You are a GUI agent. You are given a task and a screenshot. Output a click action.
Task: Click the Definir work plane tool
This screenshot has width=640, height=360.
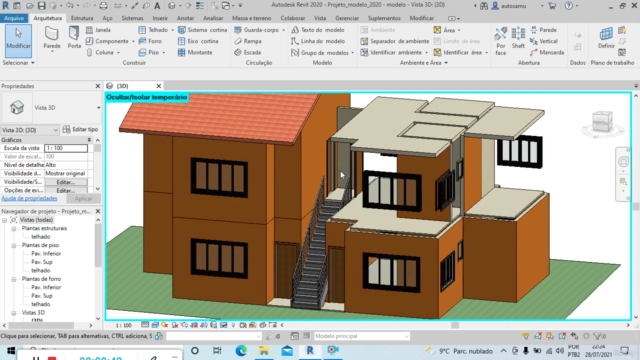click(x=606, y=38)
